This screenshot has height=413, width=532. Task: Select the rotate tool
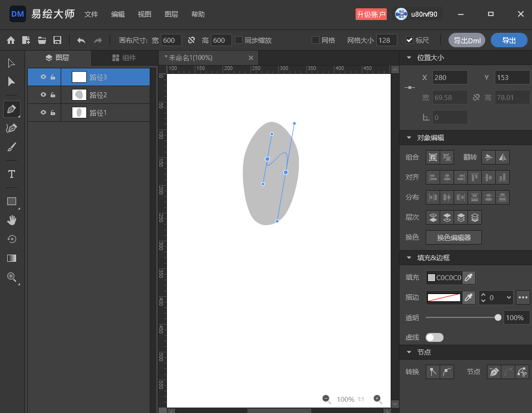(12, 239)
